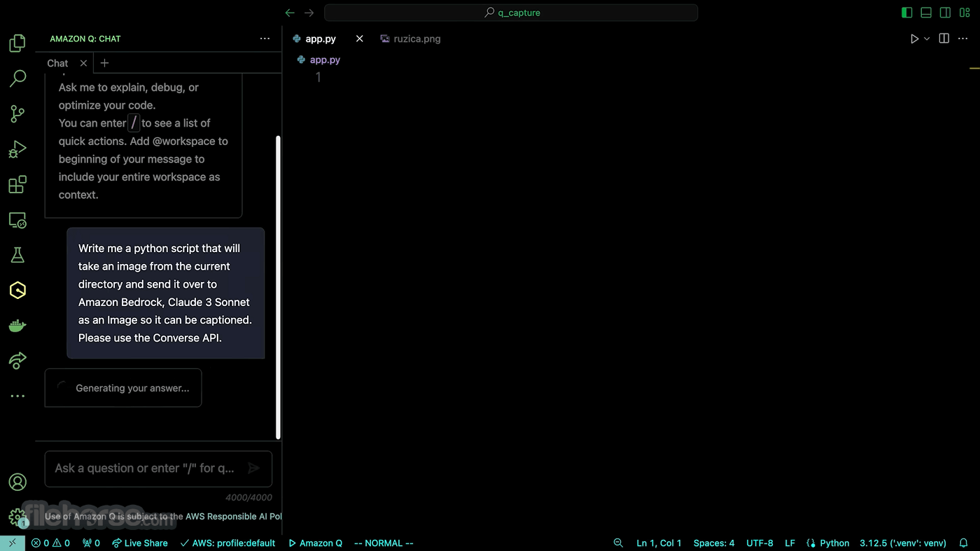Open Amazon Q Chat panel more actions
Viewport: 980px width, 551px height.
(265, 39)
